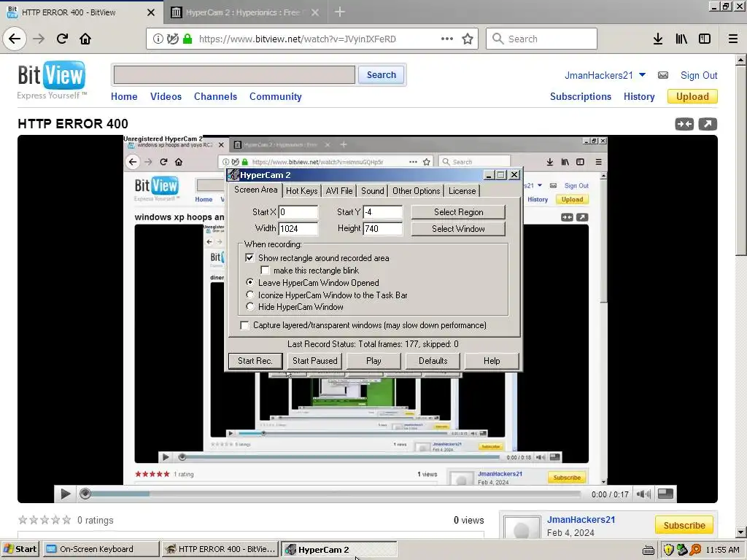The image size is (747, 560).
Task: Click the address bar URL
Action: [x=298, y=39]
